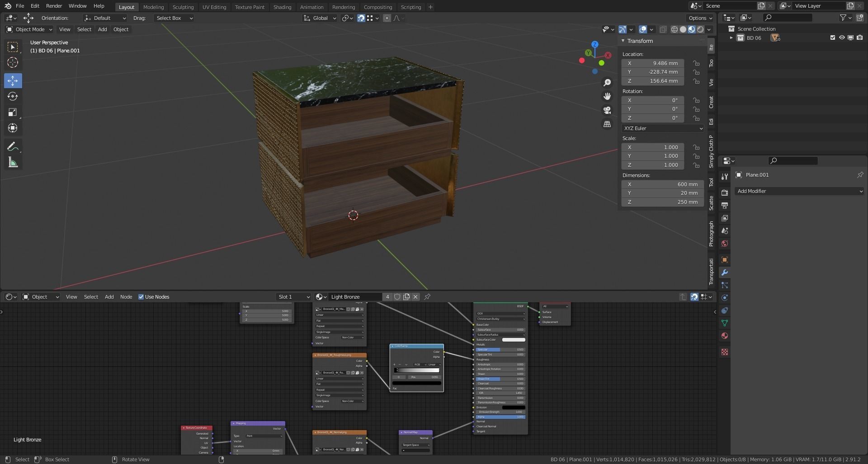Screen dimensions: 868x464
Task: Switch to the Shading workspace tab
Action: pos(282,7)
